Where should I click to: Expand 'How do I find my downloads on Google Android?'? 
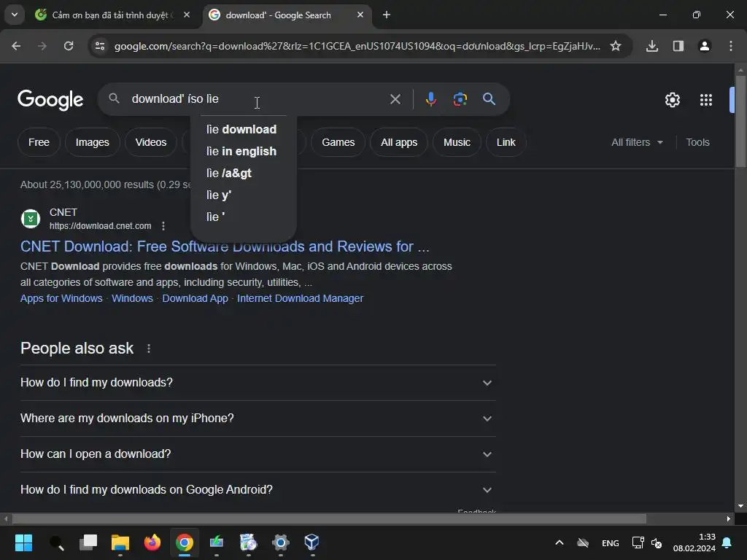tap(258, 490)
